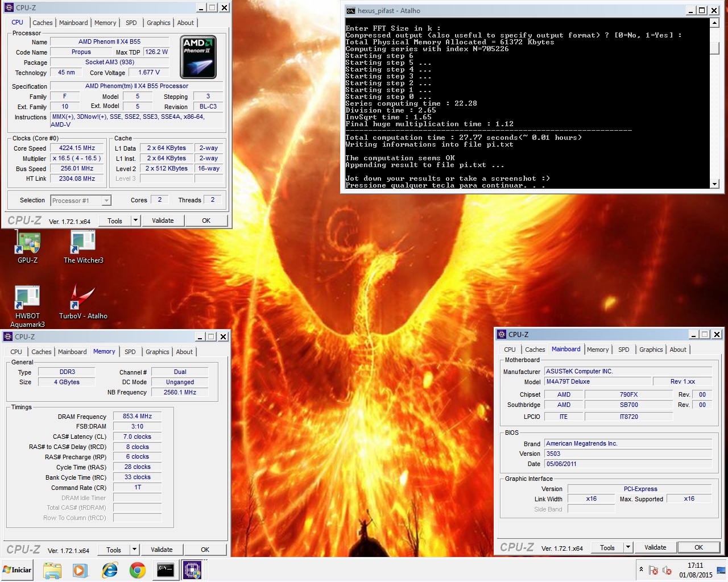Open the SPD tab in Memory CPU-Z window

click(130, 352)
